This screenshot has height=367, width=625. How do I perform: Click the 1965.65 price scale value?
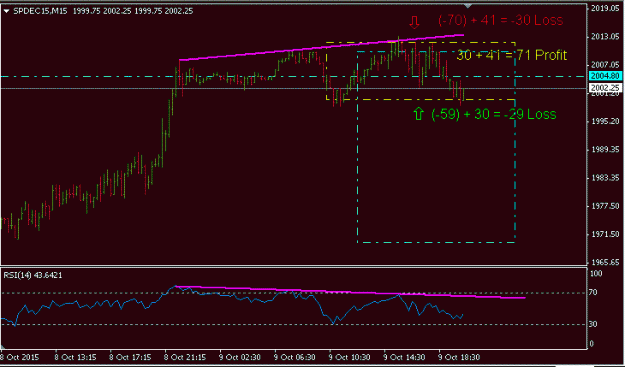pyautogui.click(x=605, y=263)
